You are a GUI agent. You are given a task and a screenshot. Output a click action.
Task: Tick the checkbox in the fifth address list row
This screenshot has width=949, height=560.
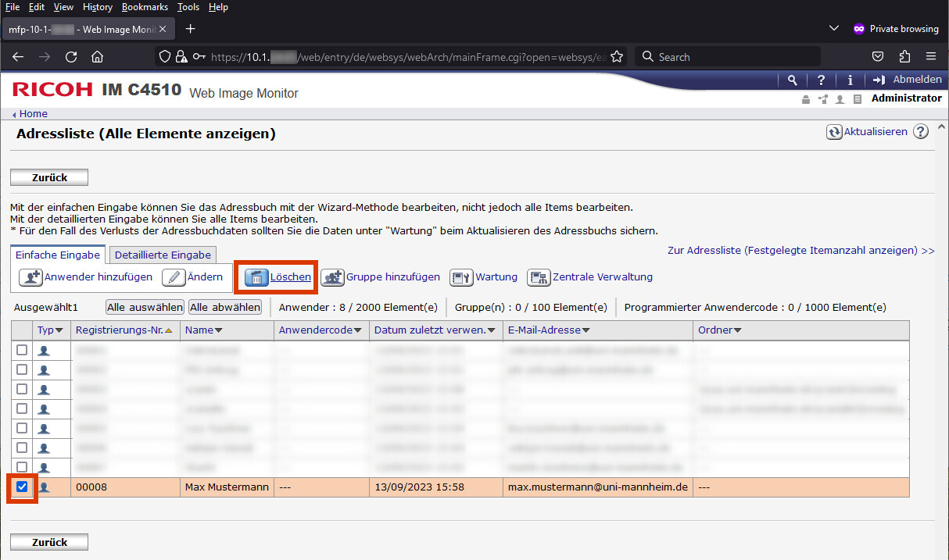pyautogui.click(x=22, y=428)
